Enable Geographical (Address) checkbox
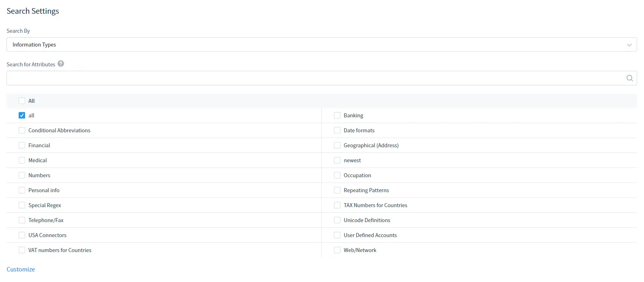 (337, 145)
